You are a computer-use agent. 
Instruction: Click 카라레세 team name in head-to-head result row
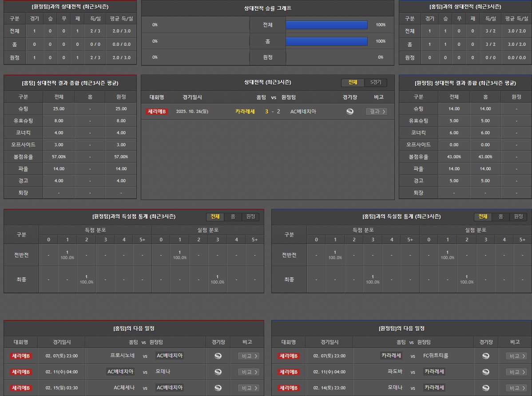pos(245,112)
